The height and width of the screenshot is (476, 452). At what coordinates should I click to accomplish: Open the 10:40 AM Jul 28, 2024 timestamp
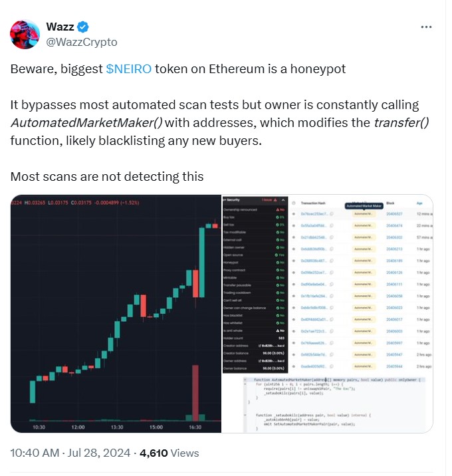point(70,453)
